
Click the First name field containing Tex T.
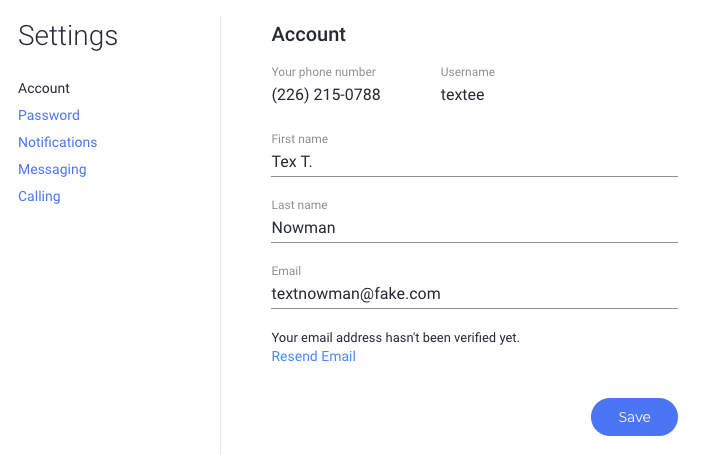(x=474, y=161)
